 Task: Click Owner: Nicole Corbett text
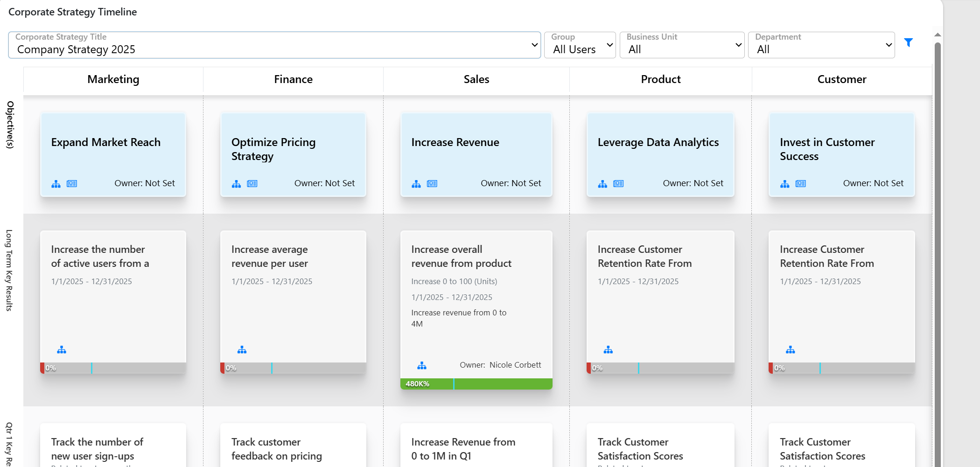500,365
